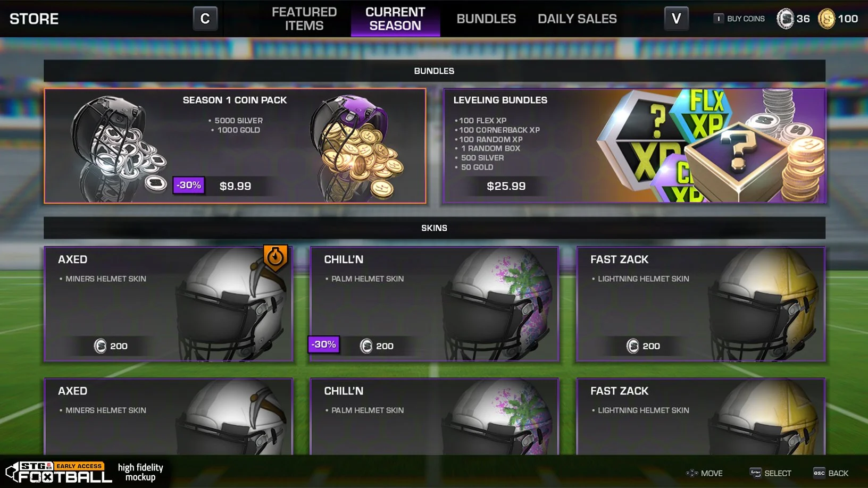Open the Featured Items tab
This screenshot has height=488, width=868.
(304, 19)
